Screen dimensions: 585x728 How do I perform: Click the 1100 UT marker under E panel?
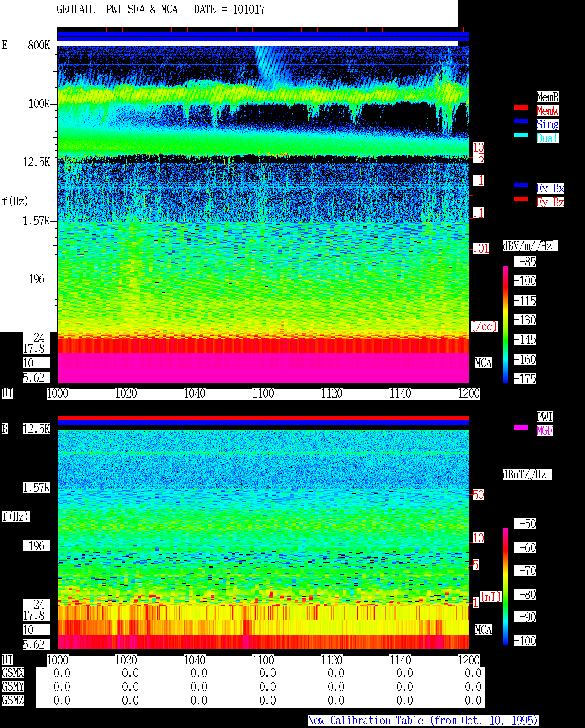tap(263, 393)
